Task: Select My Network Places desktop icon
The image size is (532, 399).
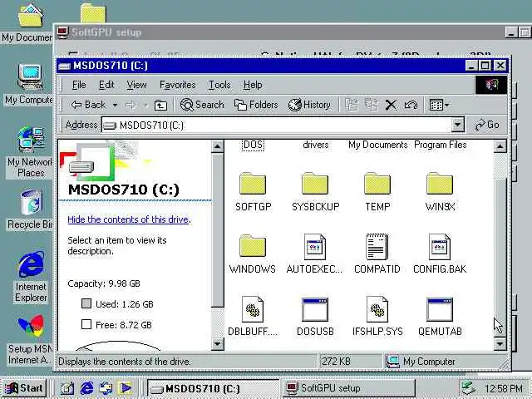Action: coord(31,152)
